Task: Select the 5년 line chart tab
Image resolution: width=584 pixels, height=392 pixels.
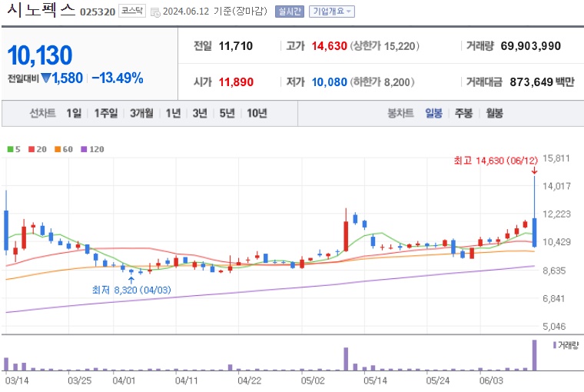Action: click(227, 113)
